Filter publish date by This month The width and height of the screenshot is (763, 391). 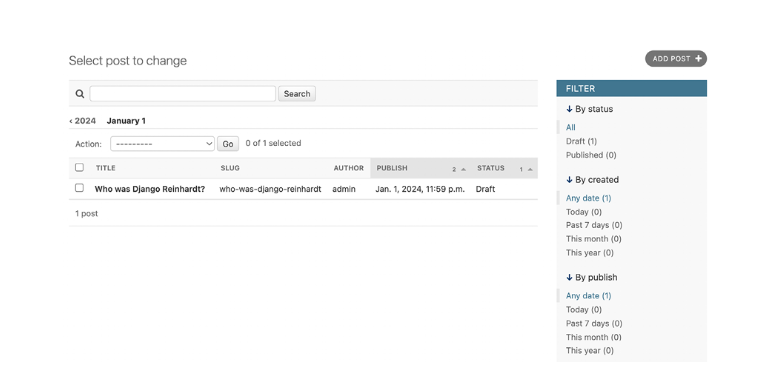tap(593, 337)
